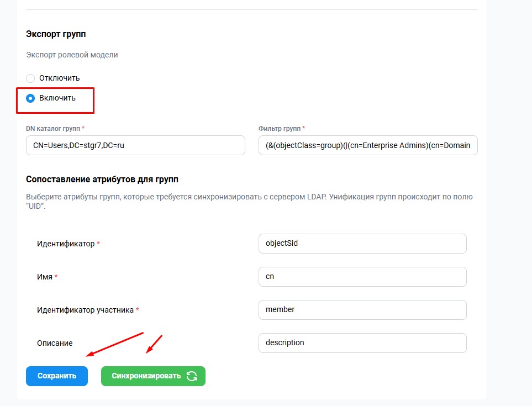Click the Экспорт групп heading
The height and width of the screenshot is (406, 532).
[x=56, y=34]
